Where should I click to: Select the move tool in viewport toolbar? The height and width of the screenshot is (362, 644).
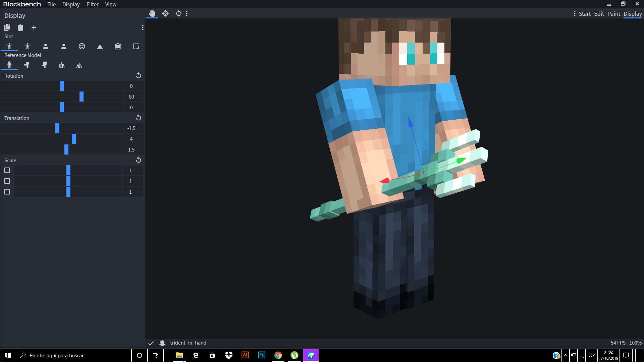[x=165, y=13]
